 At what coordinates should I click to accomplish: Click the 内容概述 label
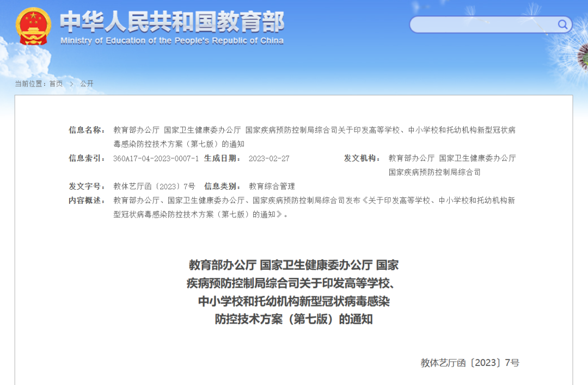[87, 200]
